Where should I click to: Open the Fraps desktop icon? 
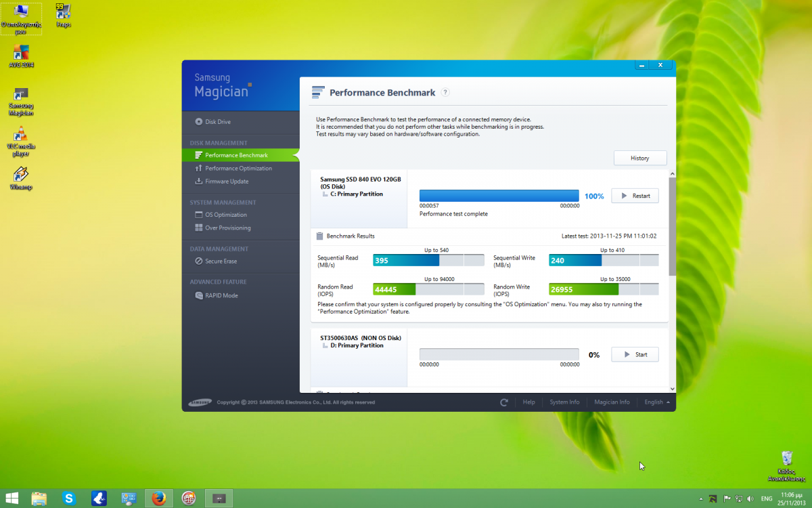click(64, 16)
